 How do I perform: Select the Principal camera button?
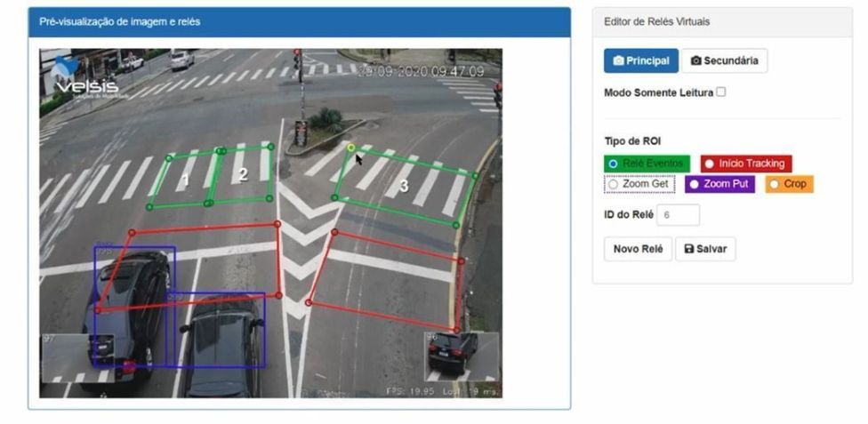(x=640, y=60)
